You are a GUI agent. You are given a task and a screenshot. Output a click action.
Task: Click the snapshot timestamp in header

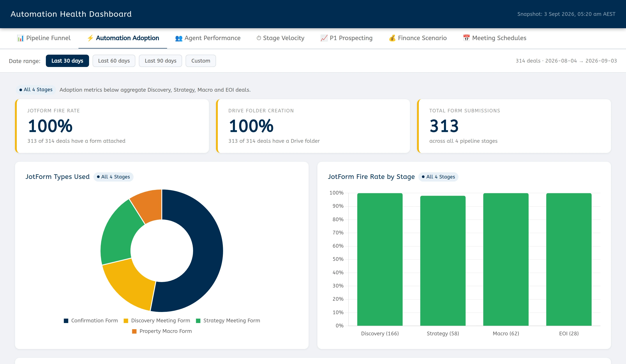pos(566,14)
